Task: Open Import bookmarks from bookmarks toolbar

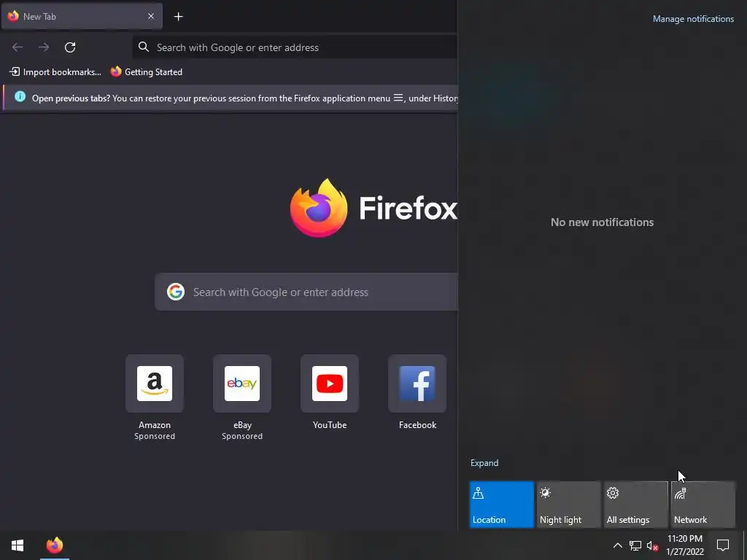Action: (x=55, y=72)
